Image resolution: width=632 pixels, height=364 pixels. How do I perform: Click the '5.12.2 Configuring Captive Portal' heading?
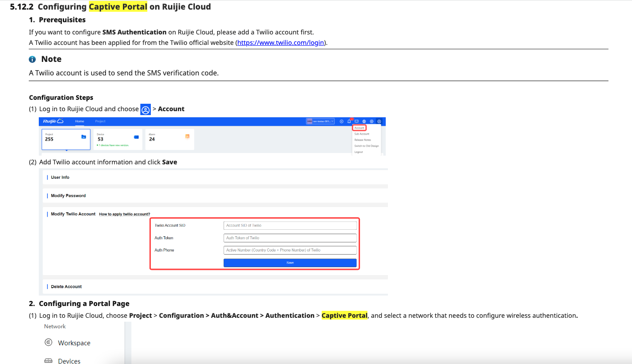(x=110, y=7)
